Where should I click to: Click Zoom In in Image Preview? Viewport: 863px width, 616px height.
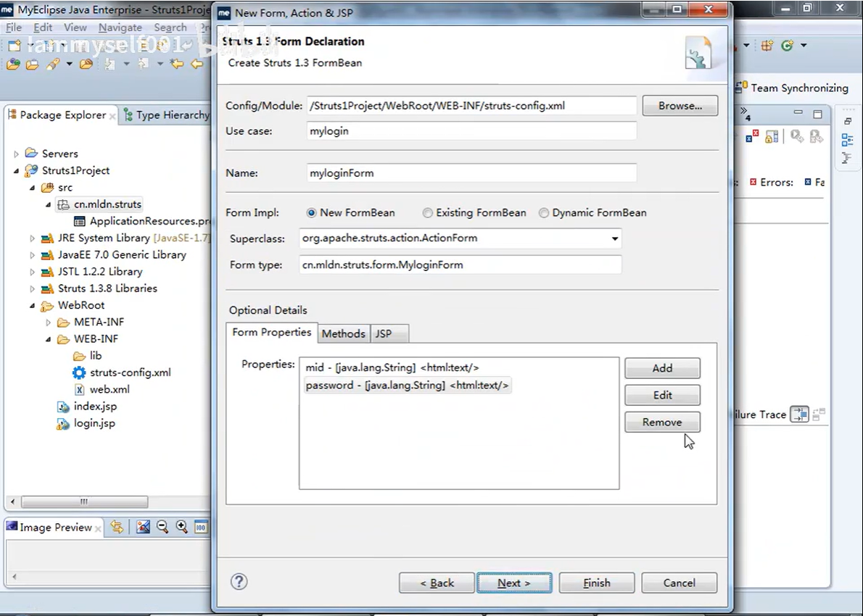181,527
